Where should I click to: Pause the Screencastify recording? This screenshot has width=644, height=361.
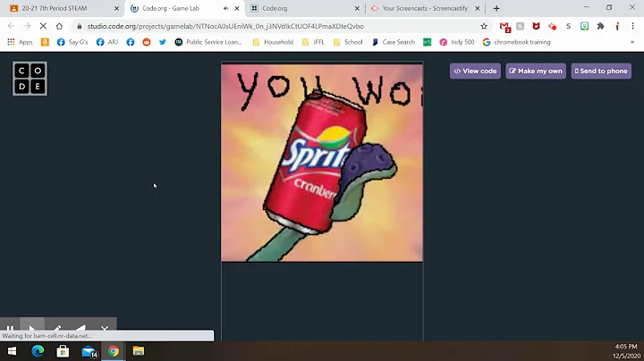[x=10, y=328]
